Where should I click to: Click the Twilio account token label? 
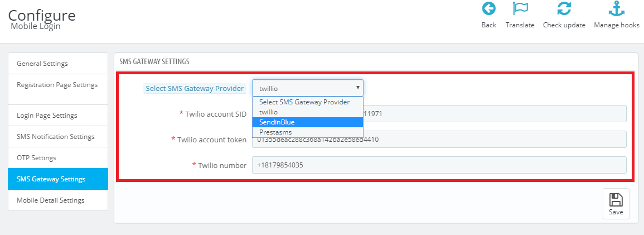click(x=211, y=140)
